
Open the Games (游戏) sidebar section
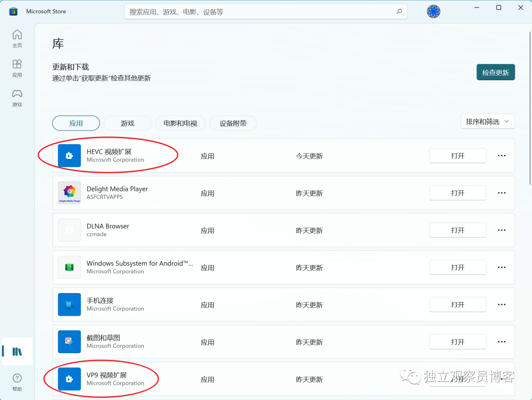pyautogui.click(x=17, y=98)
